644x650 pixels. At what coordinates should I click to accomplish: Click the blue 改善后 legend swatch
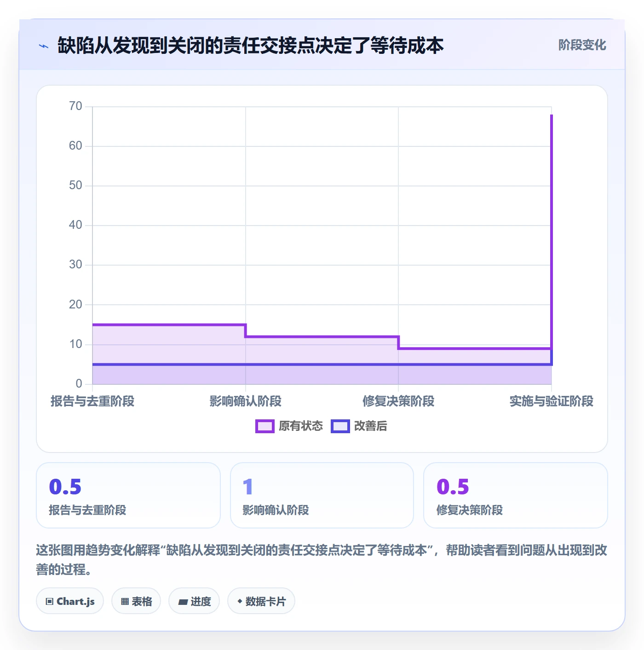click(340, 426)
